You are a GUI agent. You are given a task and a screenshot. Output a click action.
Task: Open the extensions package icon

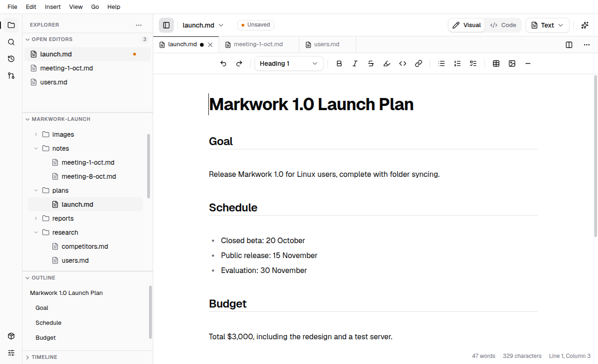(11, 336)
